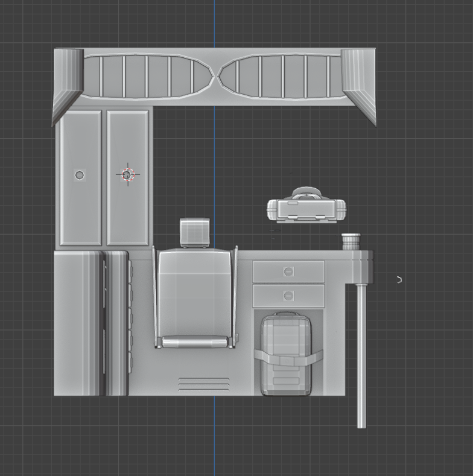The height and width of the screenshot is (476, 473).
Task: Select the strapped backpack under the desk
Action: tap(287, 354)
